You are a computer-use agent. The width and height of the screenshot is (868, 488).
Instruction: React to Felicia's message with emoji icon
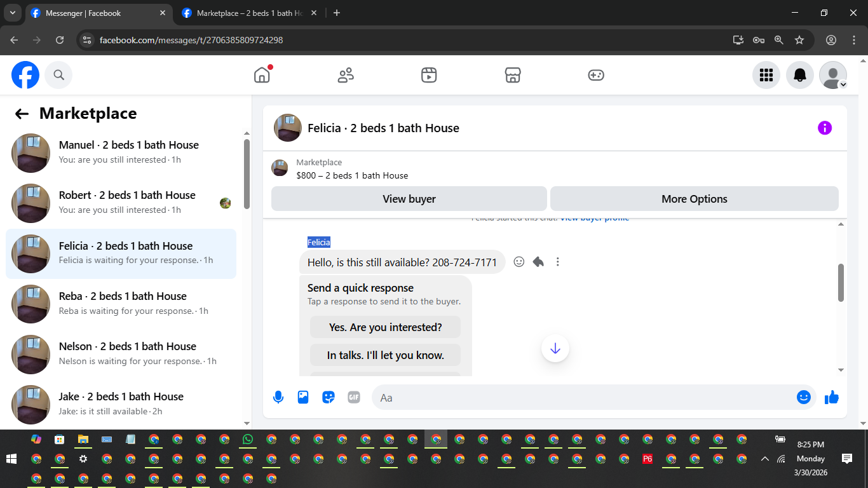coord(519,262)
